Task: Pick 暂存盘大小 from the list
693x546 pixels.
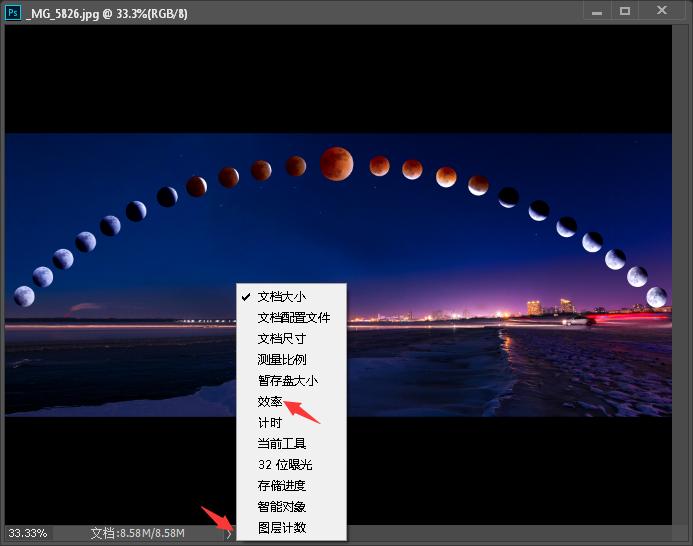Action: [287, 381]
